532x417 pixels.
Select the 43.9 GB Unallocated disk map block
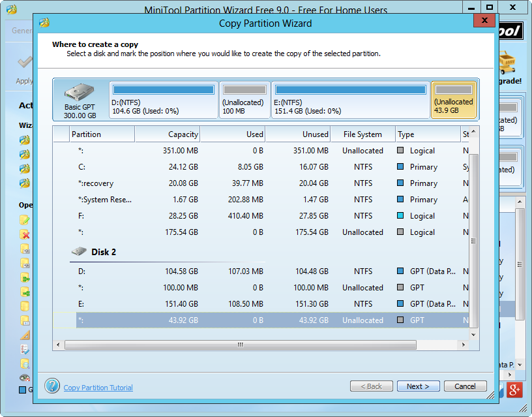point(454,100)
